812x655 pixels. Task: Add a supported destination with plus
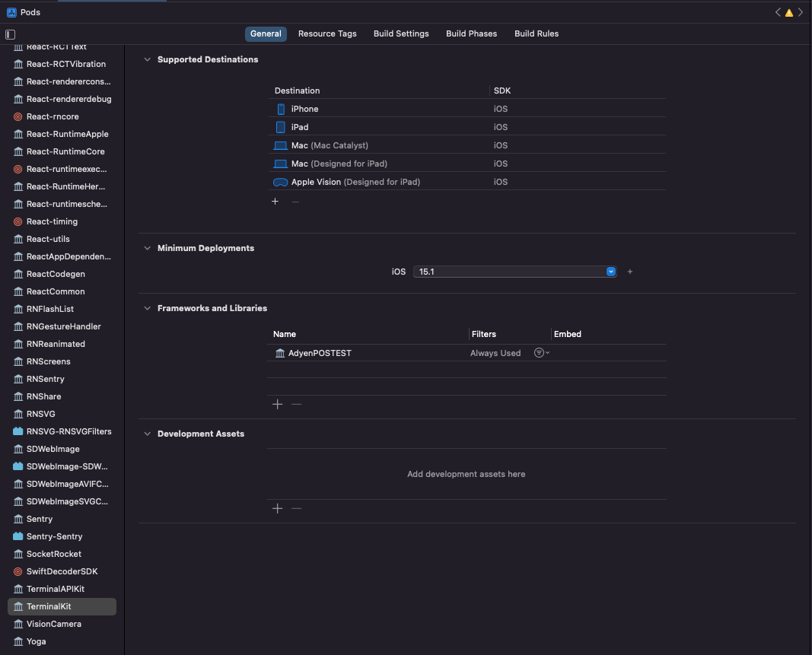[x=275, y=202]
